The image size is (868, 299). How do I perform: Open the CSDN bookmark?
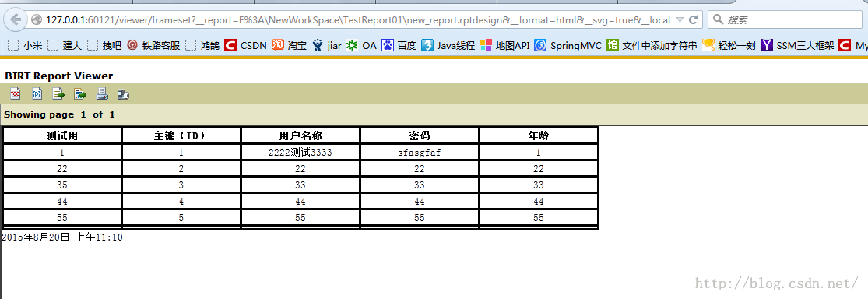coord(246,45)
